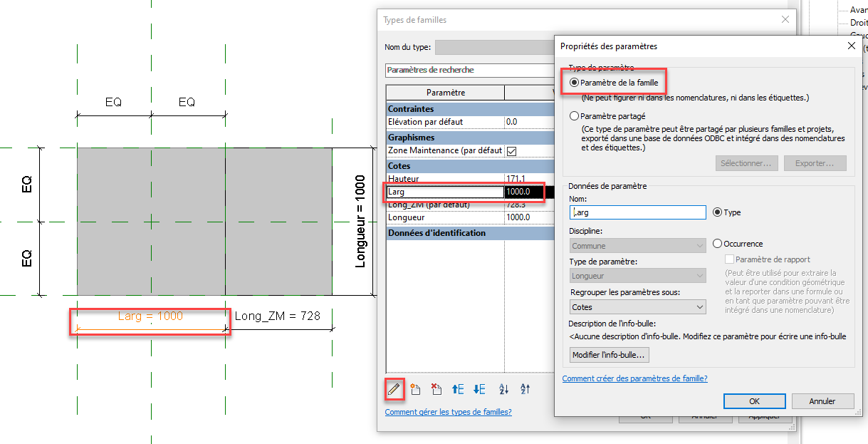Click the New Parameter icon
The width and height of the screenshot is (868, 444).
tap(416, 389)
